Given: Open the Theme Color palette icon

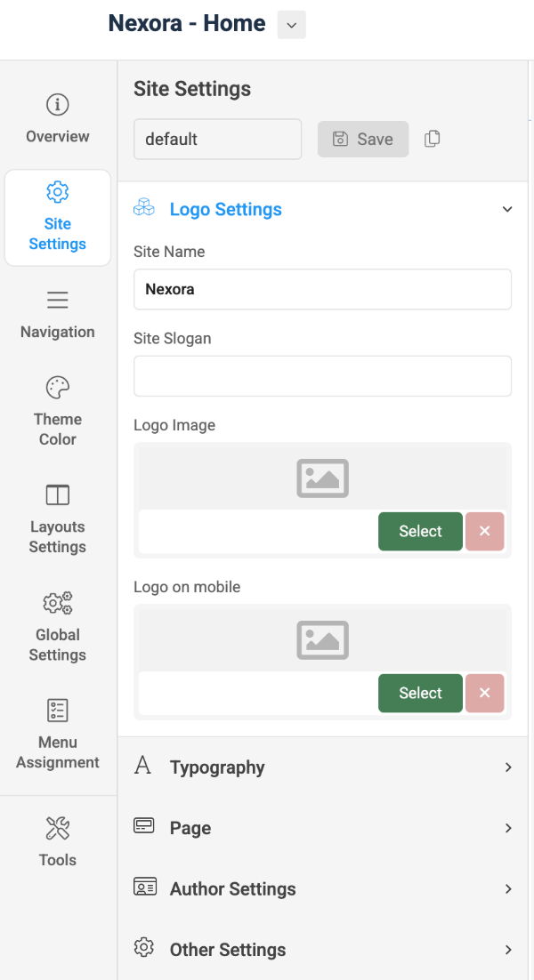Looking at the screenshot, I should [58, 388].
